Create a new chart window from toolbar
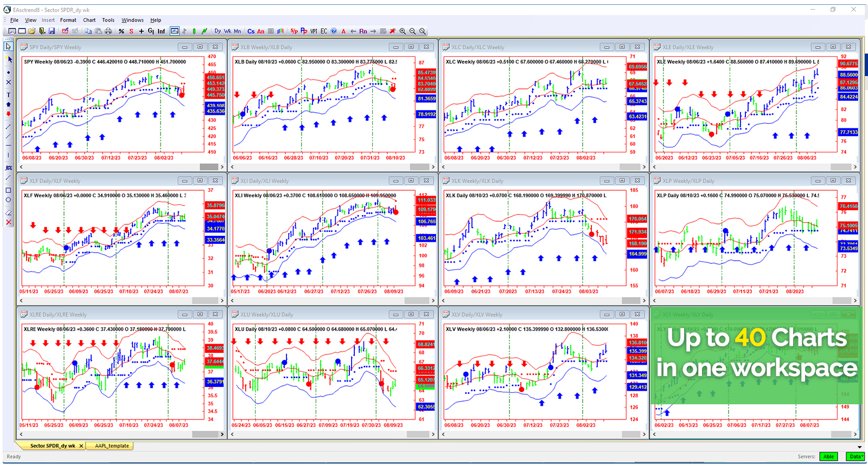This screenshot has width=868, height=465. (x=11, y=31)
